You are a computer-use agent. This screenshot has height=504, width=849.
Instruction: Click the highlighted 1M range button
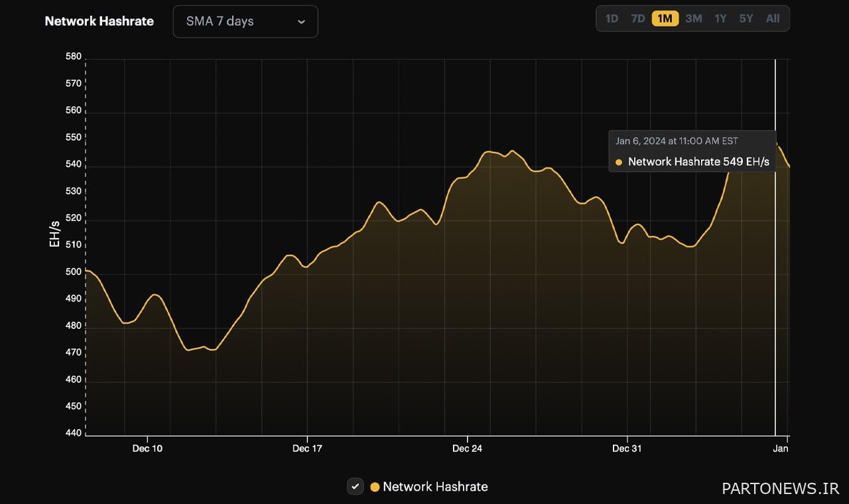coord(665,19)
